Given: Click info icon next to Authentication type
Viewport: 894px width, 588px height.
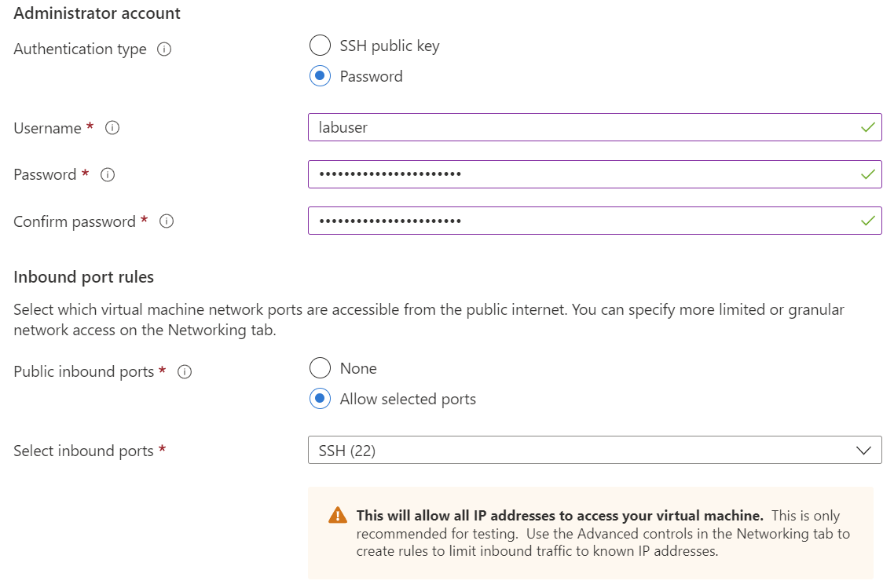Looking at the screenshot, I should click(x=164, y=49).
